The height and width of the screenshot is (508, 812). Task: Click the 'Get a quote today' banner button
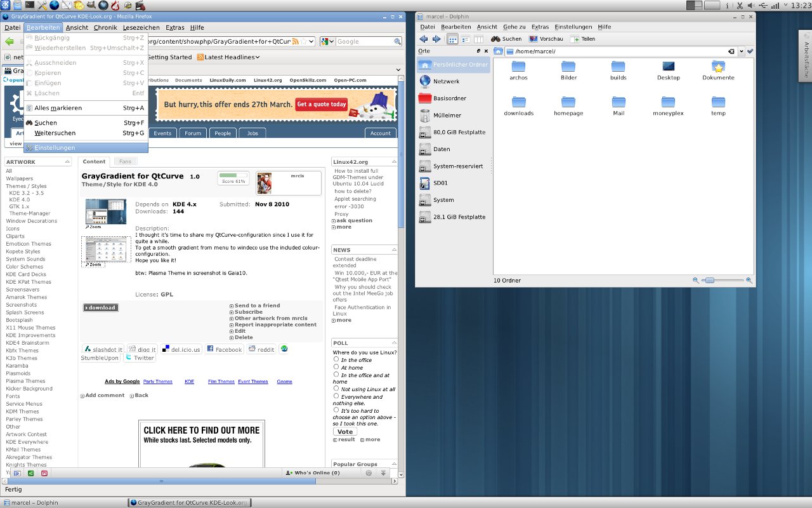321,104
